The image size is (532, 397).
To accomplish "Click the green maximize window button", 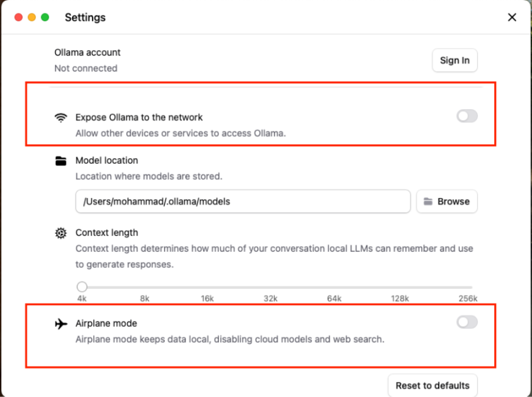I will pos(45,17).
